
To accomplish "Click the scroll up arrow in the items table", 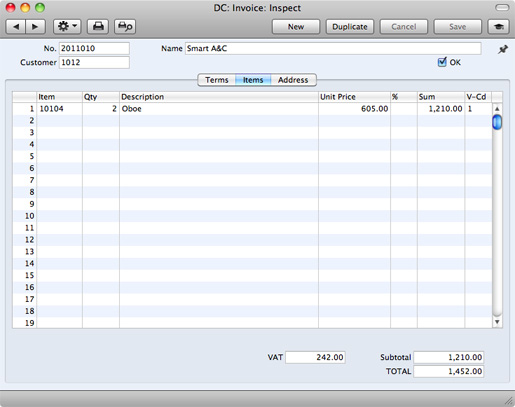I will pyautogui.click(x=497, y=109).
